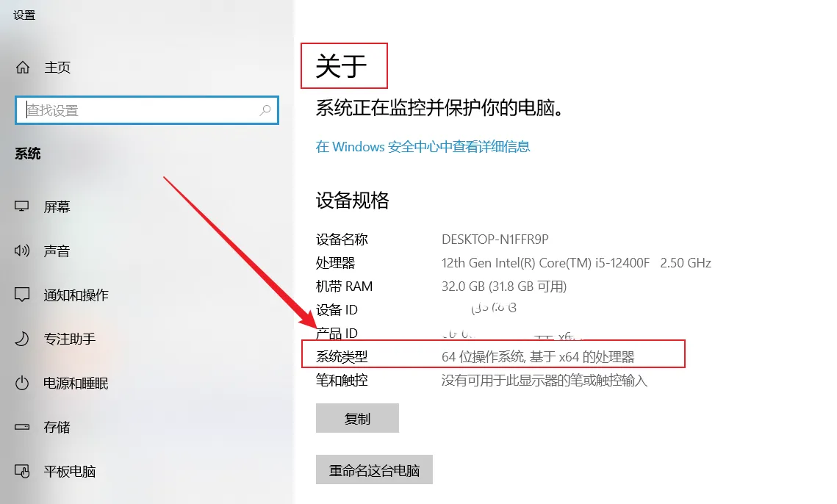This screenshot has width=837, height=504.
Task: Open 在 Windows 安全中心中查看详细信息 link
Action: click(423, 146)
